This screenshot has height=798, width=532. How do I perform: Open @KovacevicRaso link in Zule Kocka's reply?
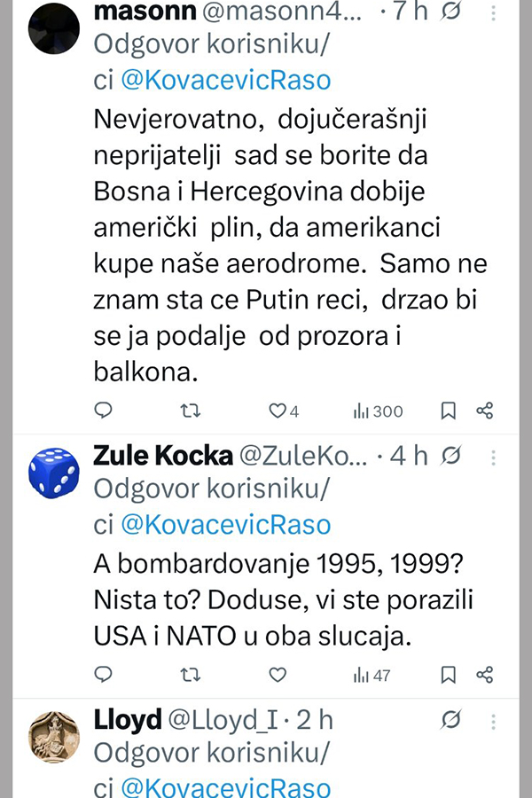click(225, 523)
